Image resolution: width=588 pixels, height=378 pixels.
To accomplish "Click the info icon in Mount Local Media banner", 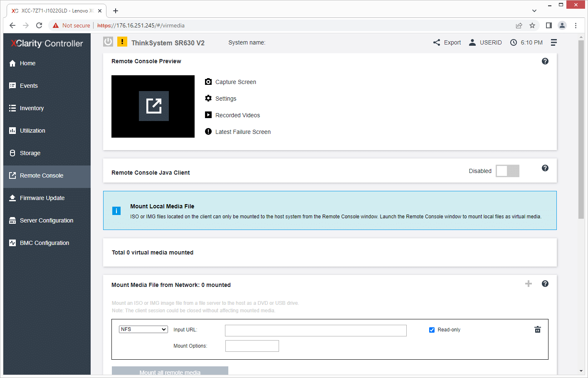I will pos(116,211).
